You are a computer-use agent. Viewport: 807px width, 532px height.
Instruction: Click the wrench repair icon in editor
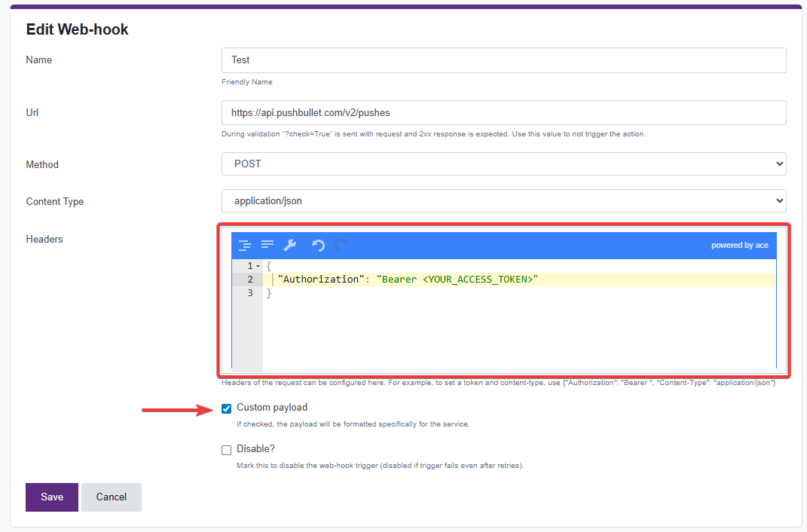pos(290,245)
